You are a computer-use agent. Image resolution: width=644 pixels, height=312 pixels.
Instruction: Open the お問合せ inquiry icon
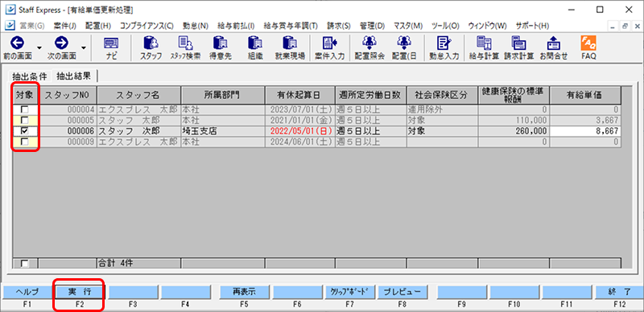tap(553, 43)
